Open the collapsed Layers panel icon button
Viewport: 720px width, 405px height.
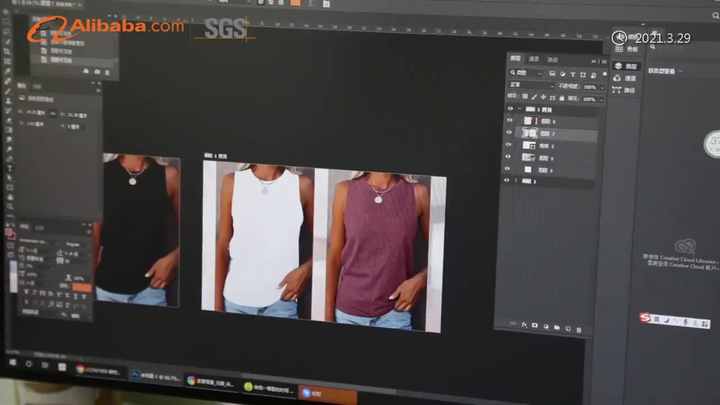[626, 67]
